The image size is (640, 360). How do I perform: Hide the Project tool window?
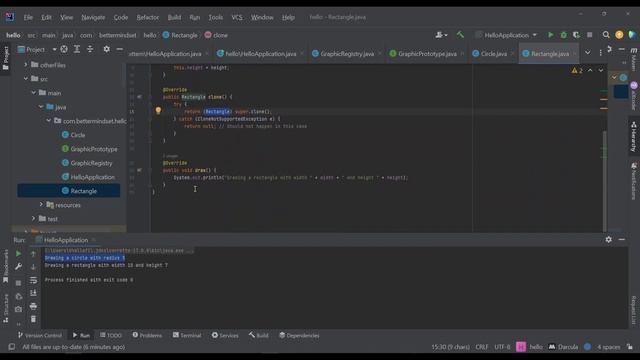point(120,49)
